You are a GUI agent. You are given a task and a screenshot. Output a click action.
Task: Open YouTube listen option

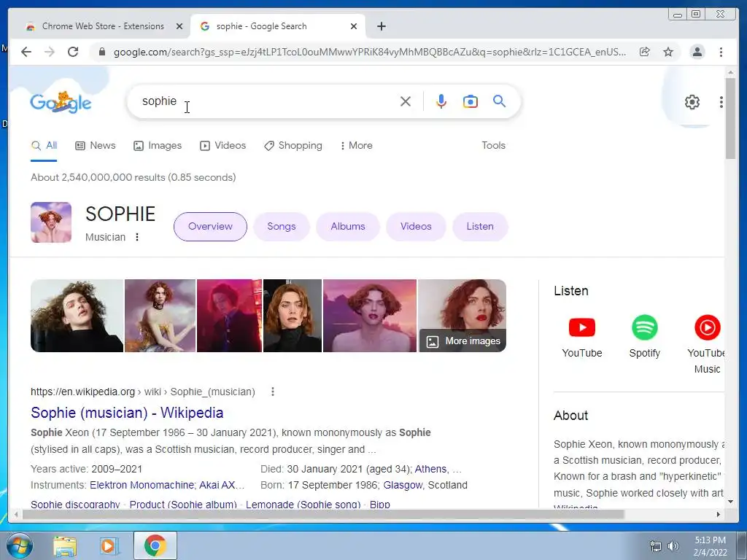pos(581,337)
